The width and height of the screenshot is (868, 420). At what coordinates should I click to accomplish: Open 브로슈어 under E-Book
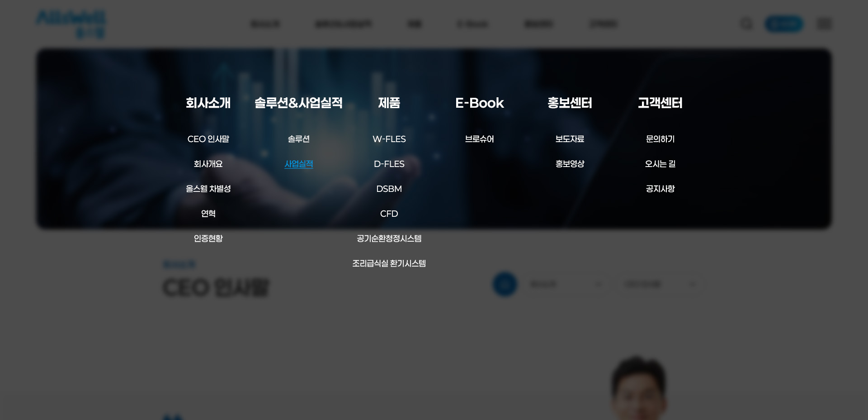[x=479, y=139]
